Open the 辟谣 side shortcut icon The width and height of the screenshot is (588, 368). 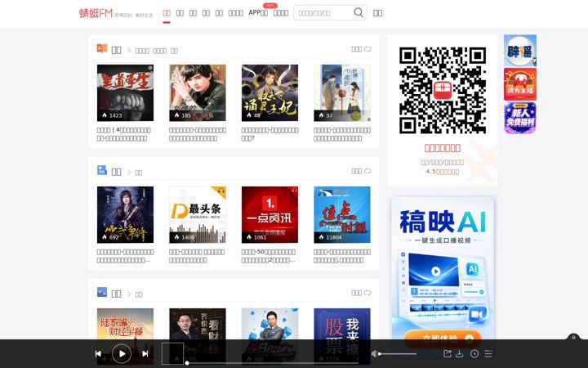click(x=520, y=51)
